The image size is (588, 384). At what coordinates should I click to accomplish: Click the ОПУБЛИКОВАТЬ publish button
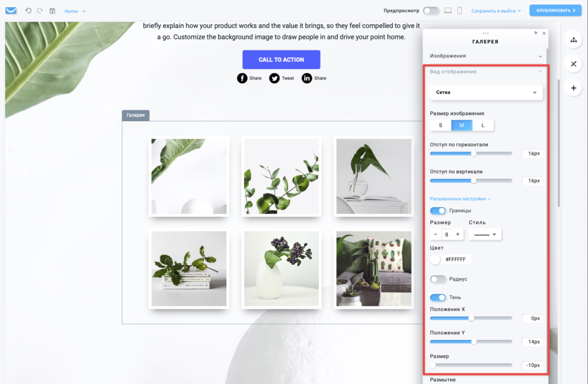[555, 10]
